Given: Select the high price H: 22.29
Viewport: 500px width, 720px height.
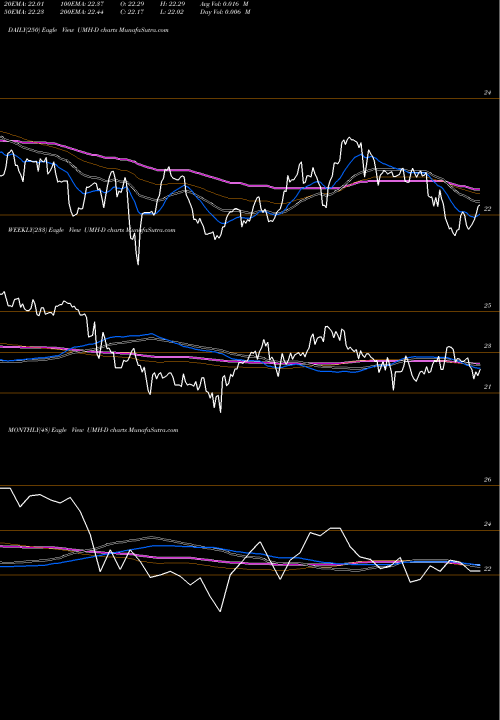Looking at the screenshot, I should pyautogui.click(x=172, y=4).
